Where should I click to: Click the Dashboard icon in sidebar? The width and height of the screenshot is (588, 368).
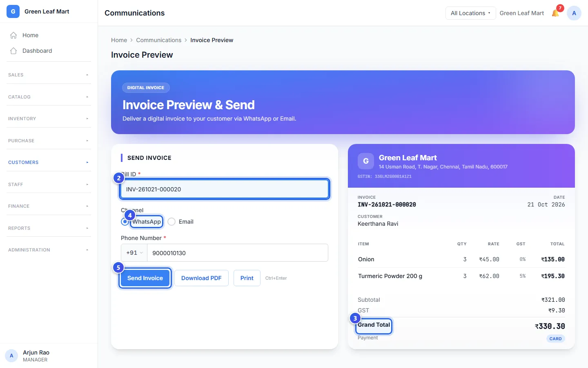point(13,51)
